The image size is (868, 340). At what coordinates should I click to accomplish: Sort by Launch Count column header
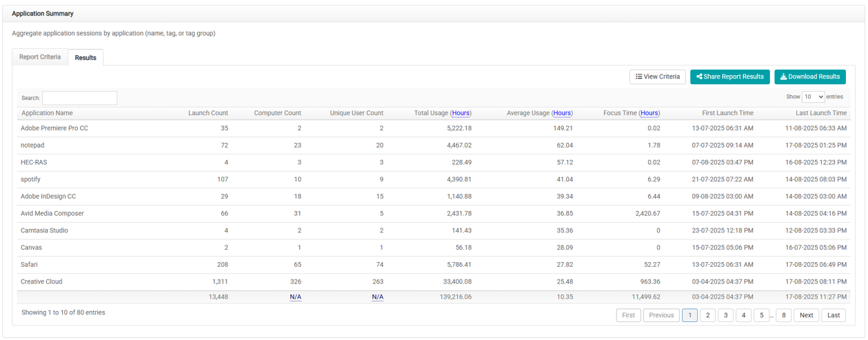[208, 113]
